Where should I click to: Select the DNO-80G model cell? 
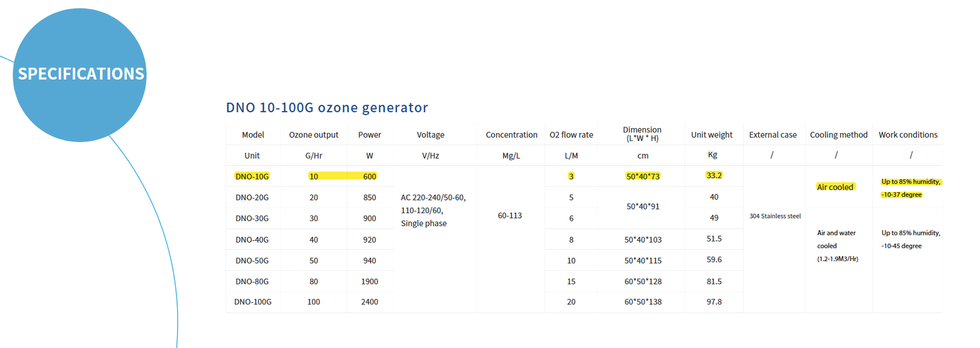coord(252,281)
